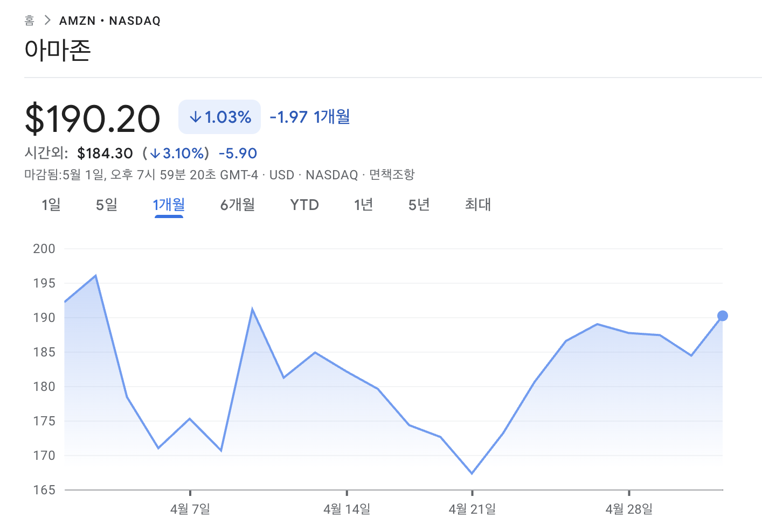Click the 4월 28일 axis marker

[629, 509]
